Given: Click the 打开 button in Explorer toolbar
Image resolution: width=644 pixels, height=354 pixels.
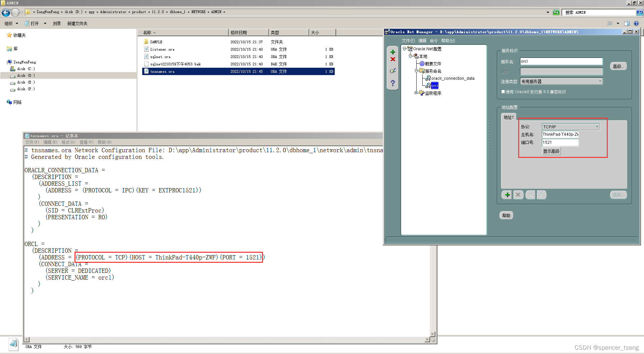Looking at the screenshot, I should [x=32, y=23].
